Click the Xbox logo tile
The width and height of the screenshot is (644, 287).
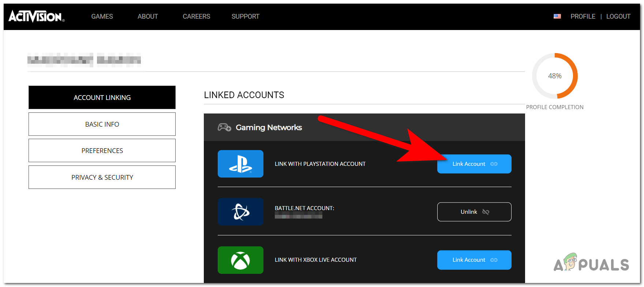click(240, 260)
